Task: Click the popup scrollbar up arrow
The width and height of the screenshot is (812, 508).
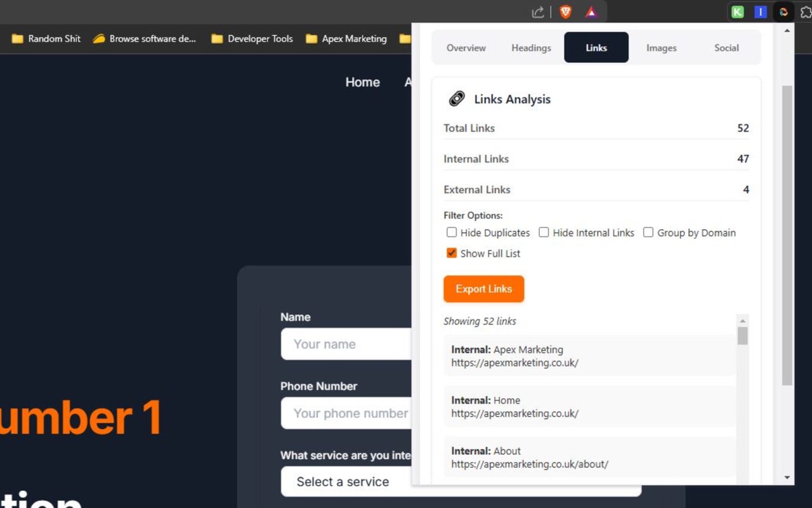Action: [x=787, y=30]
